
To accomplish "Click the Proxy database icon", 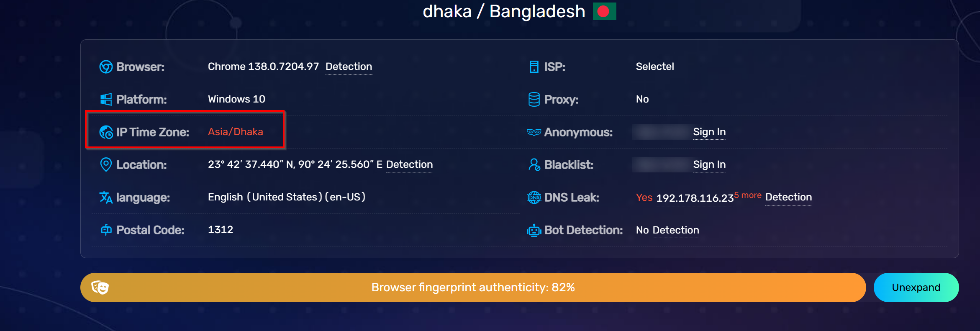I will coord(534,100).
